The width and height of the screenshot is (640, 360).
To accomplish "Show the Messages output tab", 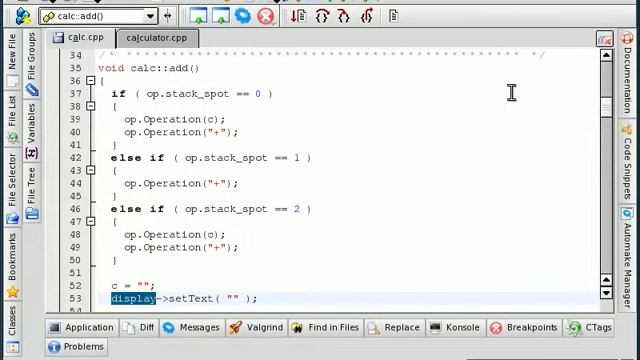I will click(191, 328).
